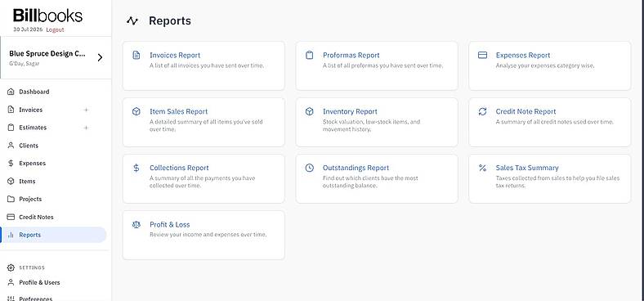Click the Item Sales Report cube icon

click(136, 111)
